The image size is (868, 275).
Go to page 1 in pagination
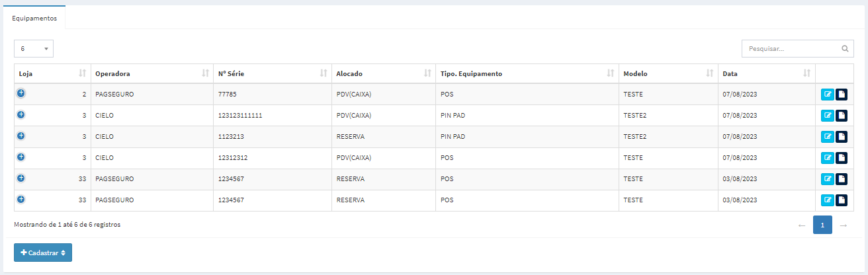[822, 225]
